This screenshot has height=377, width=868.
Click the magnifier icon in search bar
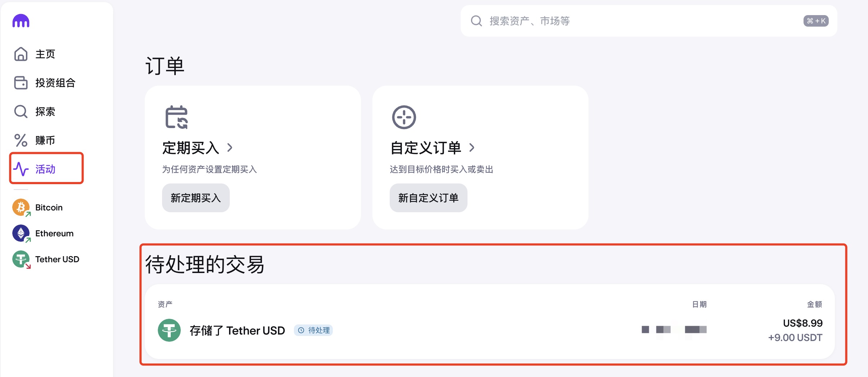point(476,21)
